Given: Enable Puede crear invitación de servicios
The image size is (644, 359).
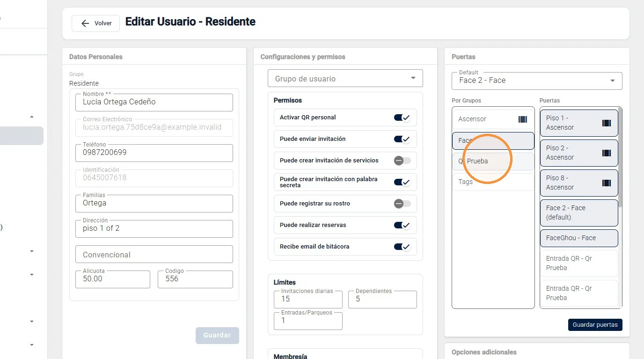Looking at the screenshot, I should click(x=402, y=161).
